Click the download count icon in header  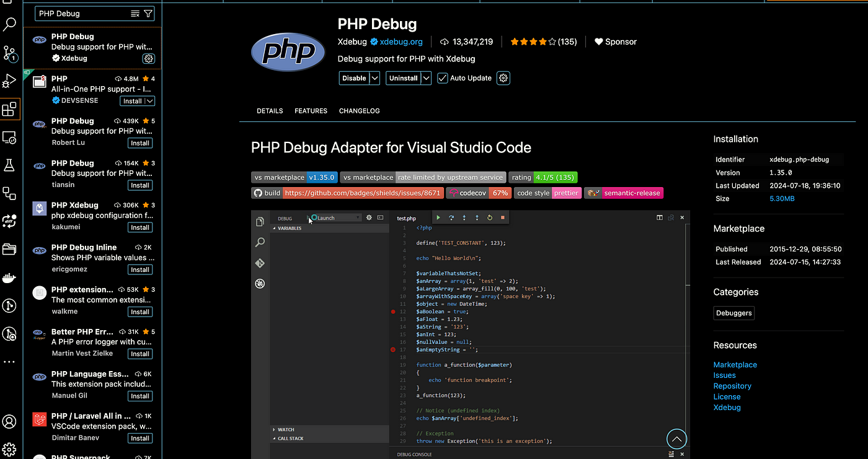point(444,42)
